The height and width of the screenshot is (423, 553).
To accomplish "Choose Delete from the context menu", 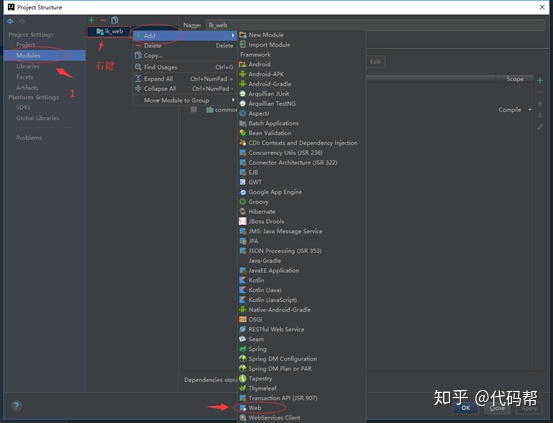I will (185, 46).
